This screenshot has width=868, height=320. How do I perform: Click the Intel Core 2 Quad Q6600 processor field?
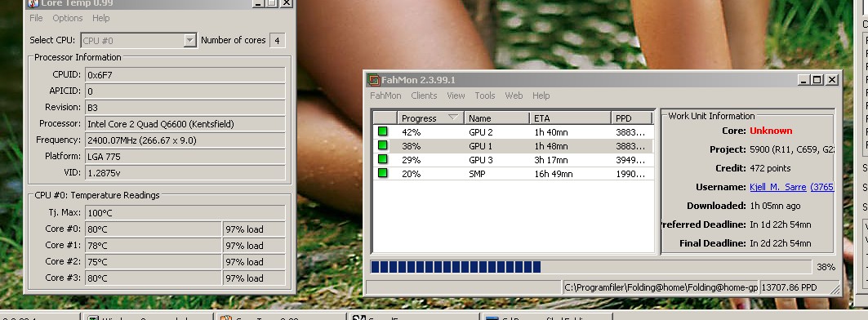click(185, 124)
